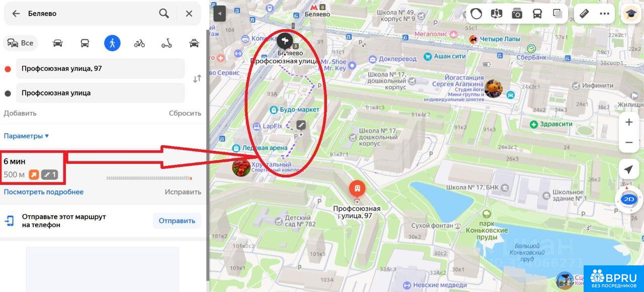This screenshot has width=644, height=292.
Task: Switch map to 2D view
Action: tap(629, 199)
